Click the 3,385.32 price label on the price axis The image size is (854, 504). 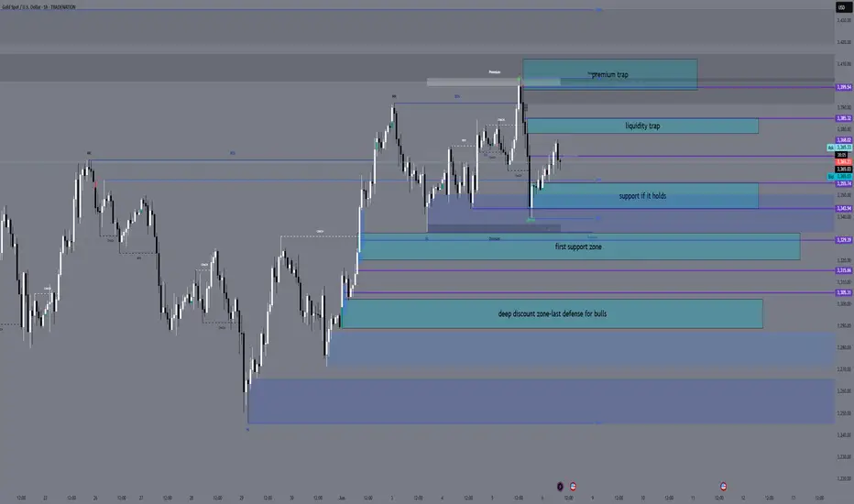coord(844,118)
